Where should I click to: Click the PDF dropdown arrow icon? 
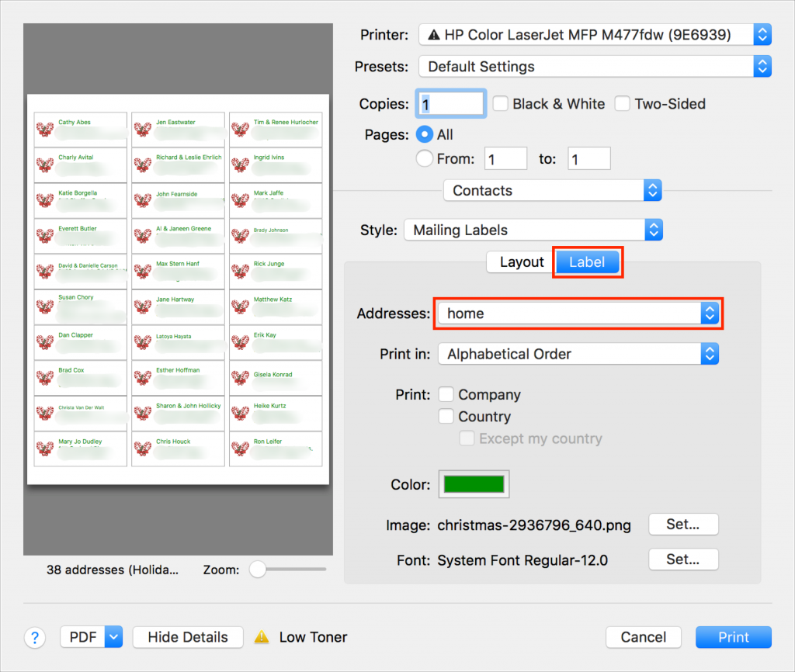tap(113, 637)
